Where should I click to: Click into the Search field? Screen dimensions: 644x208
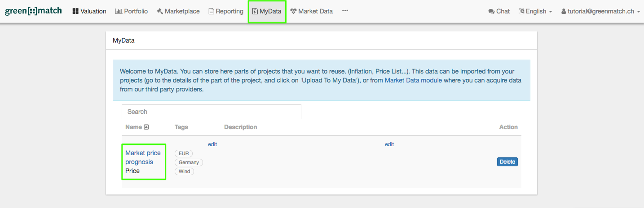(211, 112)
